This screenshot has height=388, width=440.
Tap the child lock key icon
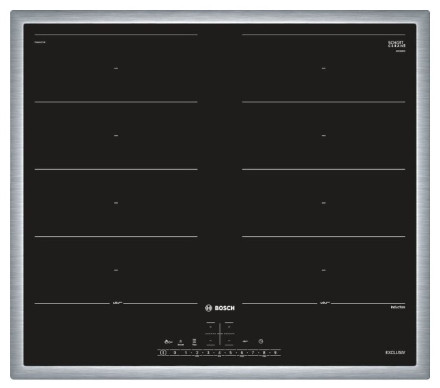point(168,342)
